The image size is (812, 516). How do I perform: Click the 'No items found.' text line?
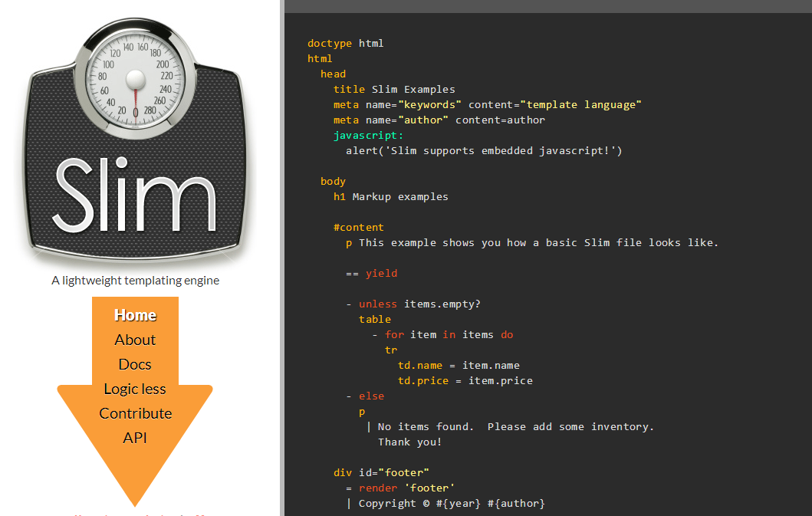tap(510, 427)
